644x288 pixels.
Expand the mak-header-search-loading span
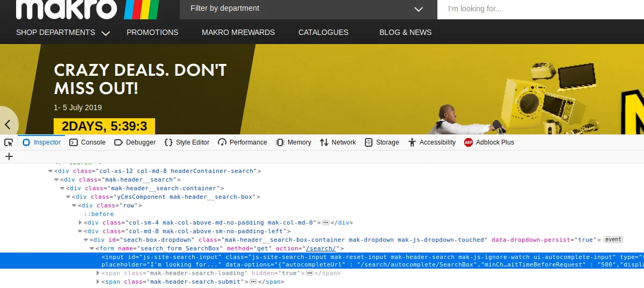point(98,273)
